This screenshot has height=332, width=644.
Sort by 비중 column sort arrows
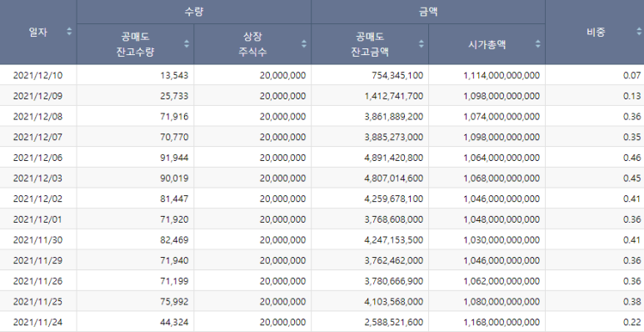point(639,31)
